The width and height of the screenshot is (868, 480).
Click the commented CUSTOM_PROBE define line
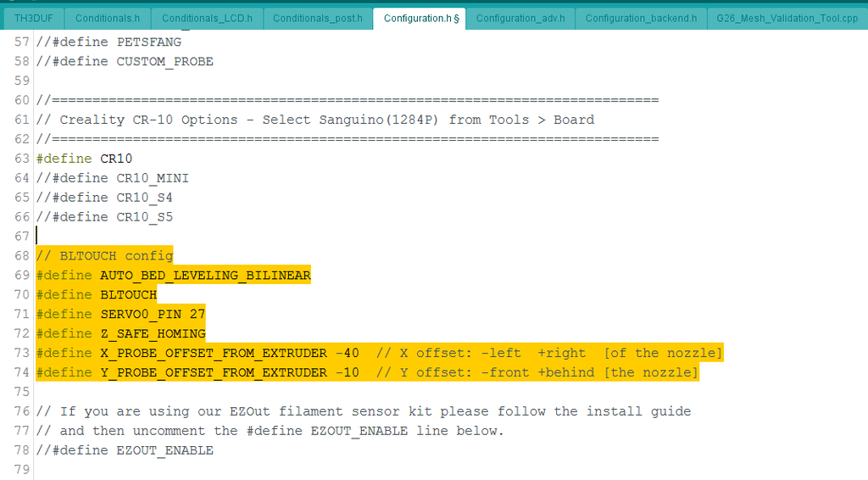tap(125, 61)
